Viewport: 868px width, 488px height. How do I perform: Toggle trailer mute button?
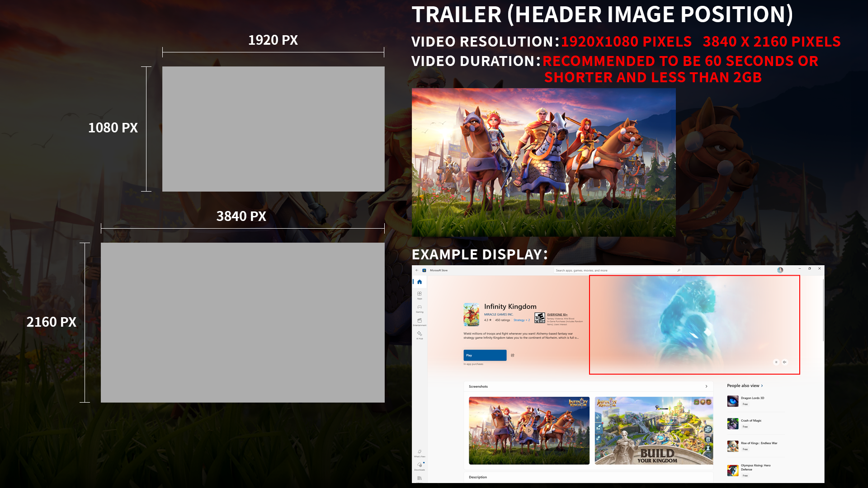click(x=785, y=362)
